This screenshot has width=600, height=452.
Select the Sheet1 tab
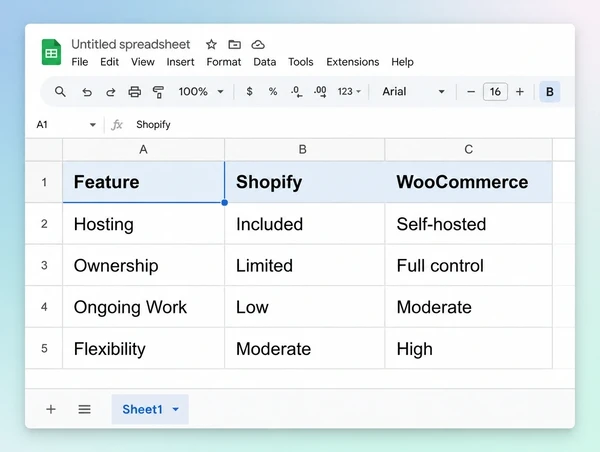click(150, 410)
